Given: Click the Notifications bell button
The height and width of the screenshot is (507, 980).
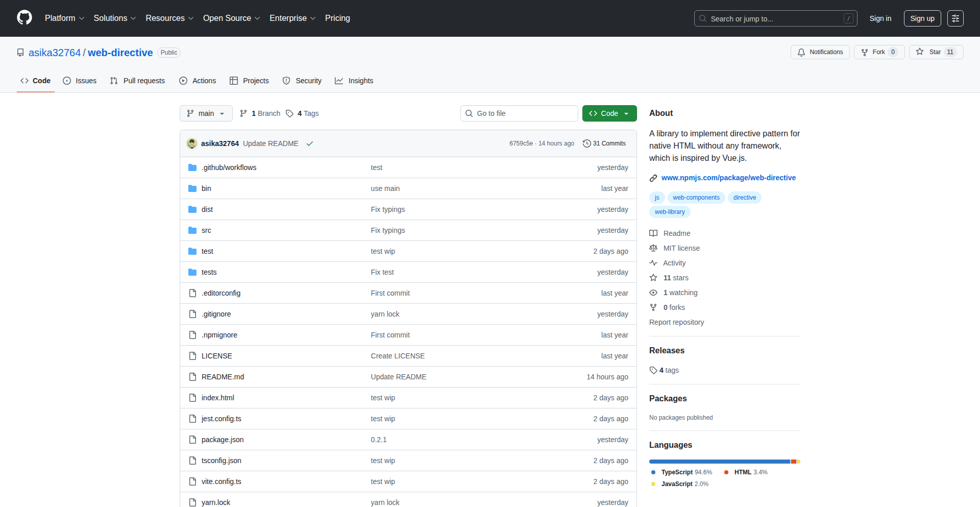Looking at the screenshot, I should 820,52.
